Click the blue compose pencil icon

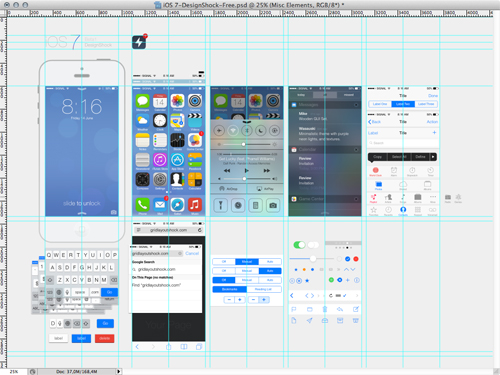tap(356, 309)
